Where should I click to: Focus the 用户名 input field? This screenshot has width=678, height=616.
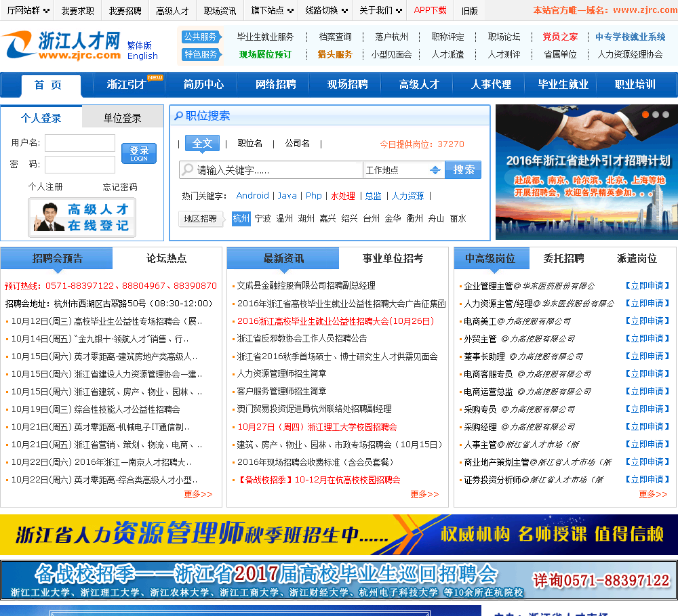coord(80,143)
